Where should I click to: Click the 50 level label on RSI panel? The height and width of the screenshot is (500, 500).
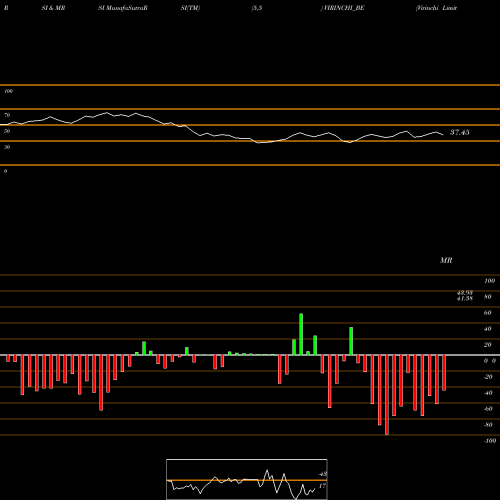click(x=7, y=131)
